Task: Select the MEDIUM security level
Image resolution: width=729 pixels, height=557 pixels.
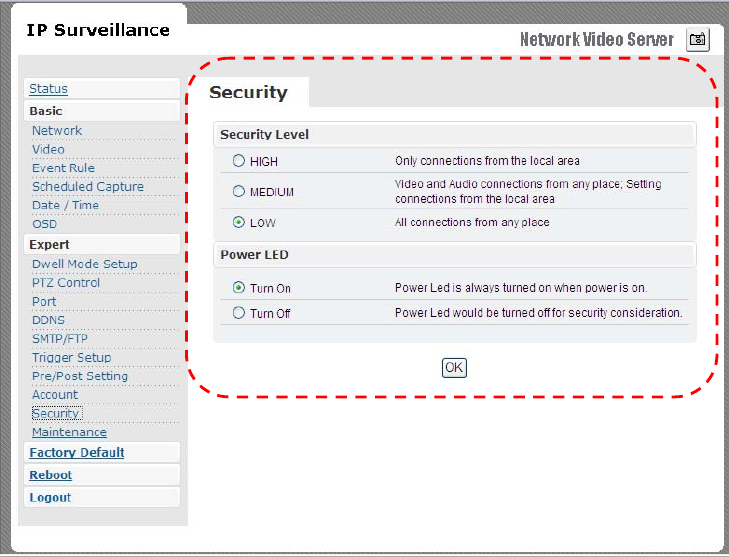Action: (x=239, y=191)
